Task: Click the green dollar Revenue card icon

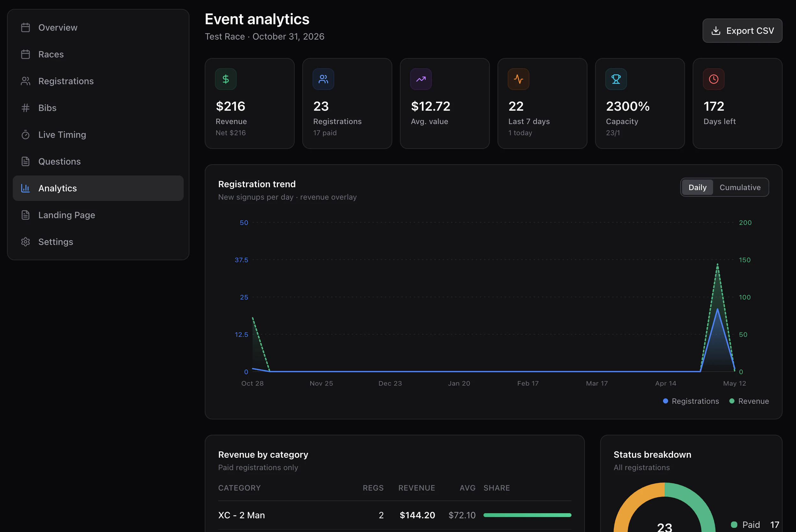Action: click(225, 79)
